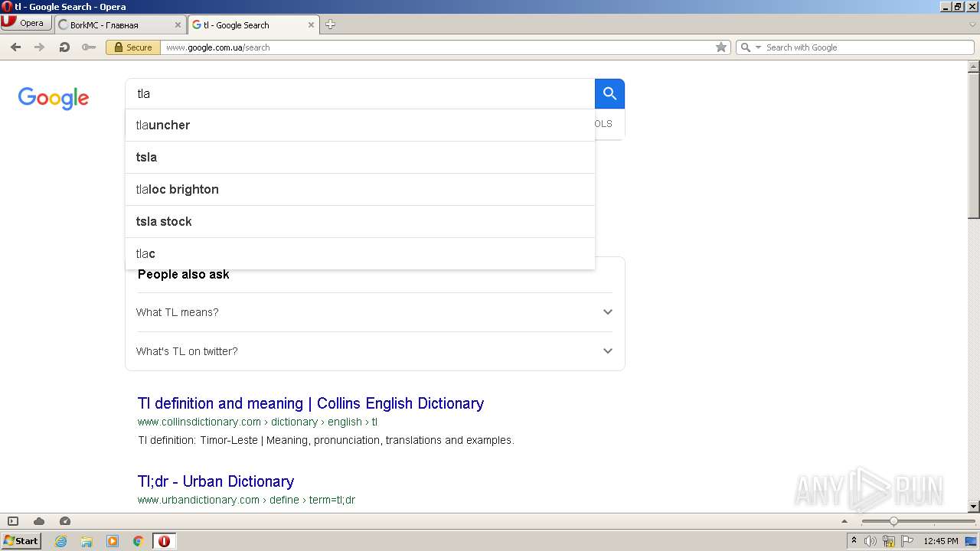Go back with the browser back arrow
The image size is (980, 551).
click(15, 47)
